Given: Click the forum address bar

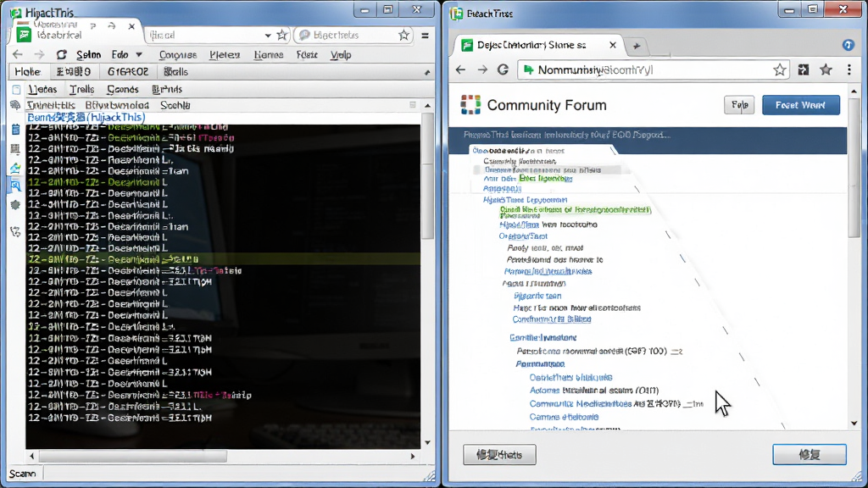Looking at the screenshot, I should [654, 69].
